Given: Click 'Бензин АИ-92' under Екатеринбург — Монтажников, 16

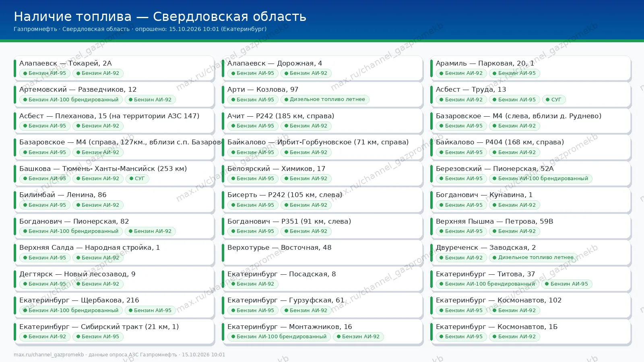Looking at the screenshot, I should click(x=358, y=337).
